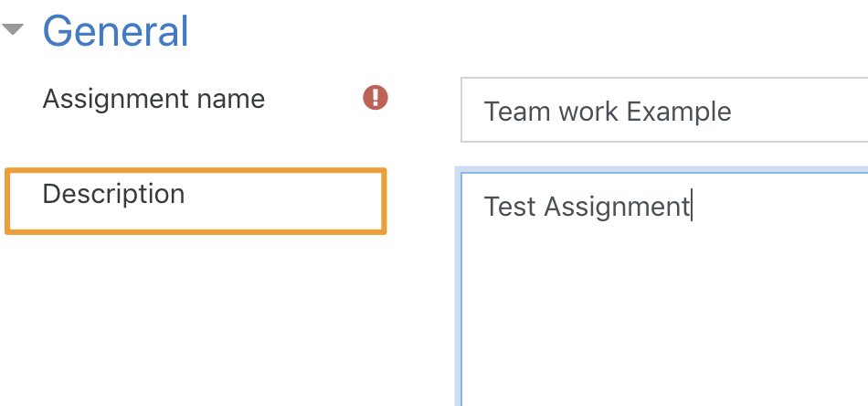The height and width of the screenshot is (406, 868).
Task: Click the word work in name field
Action: pos(588,112)
